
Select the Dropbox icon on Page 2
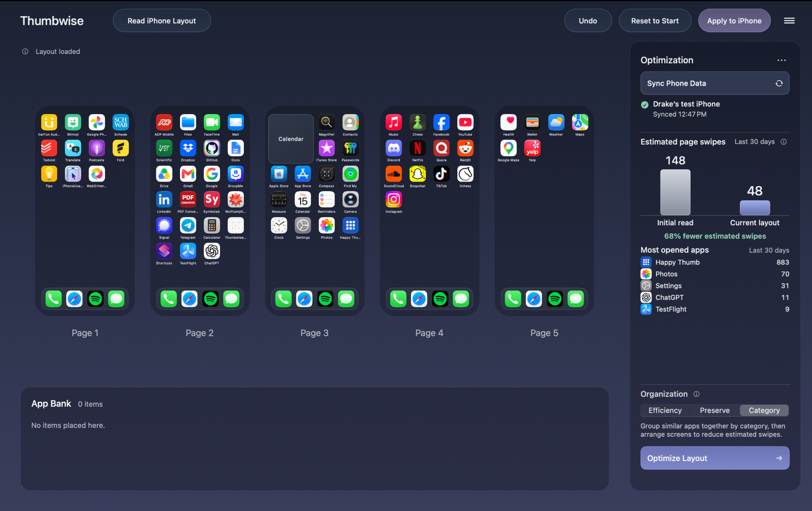click(x=188, y=148)
